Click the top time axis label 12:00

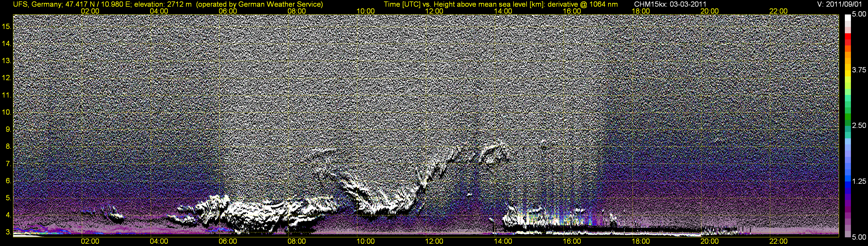[434, 11]
